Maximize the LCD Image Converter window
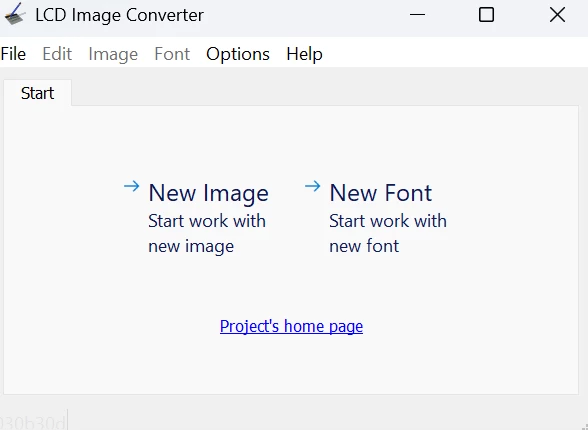 486,15
